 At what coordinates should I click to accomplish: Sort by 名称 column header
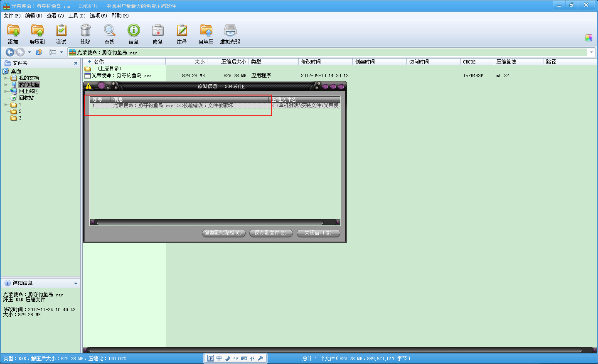tap(125, 61)
